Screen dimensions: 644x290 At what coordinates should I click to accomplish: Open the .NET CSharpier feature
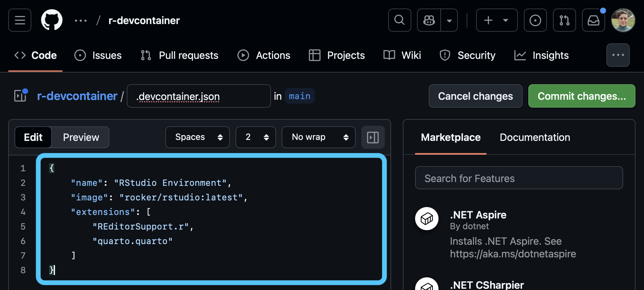click(487, 285)
